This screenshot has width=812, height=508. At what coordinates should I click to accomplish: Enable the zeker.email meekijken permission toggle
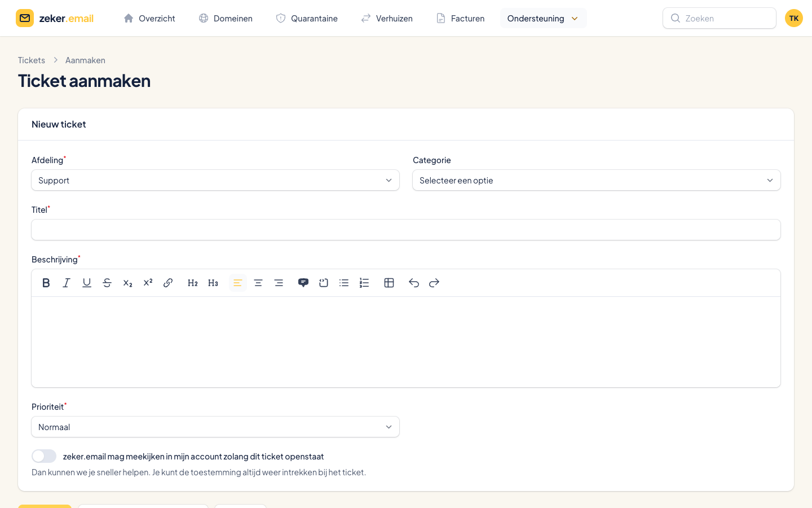(x=44, y=456)
